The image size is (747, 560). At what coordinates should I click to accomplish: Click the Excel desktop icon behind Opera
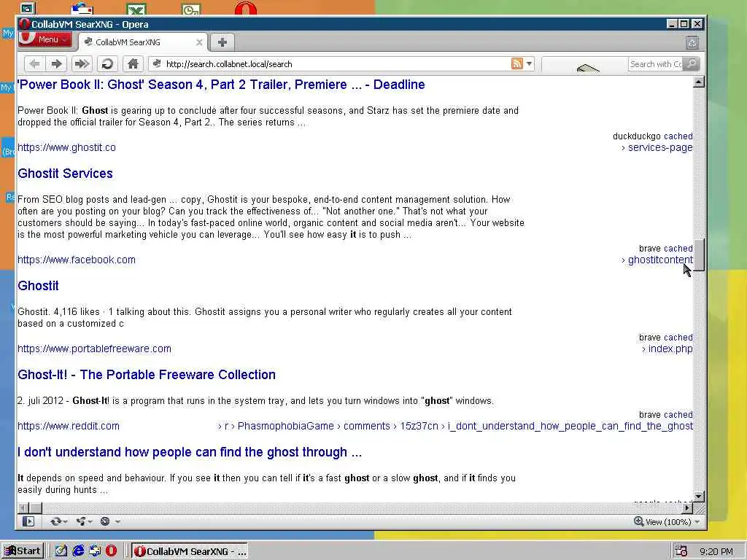pyautogui.click(x=136, y=9)
